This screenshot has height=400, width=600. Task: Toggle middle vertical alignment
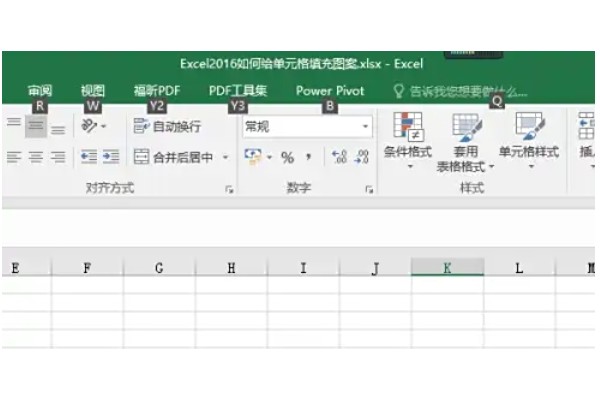[36, 126]
